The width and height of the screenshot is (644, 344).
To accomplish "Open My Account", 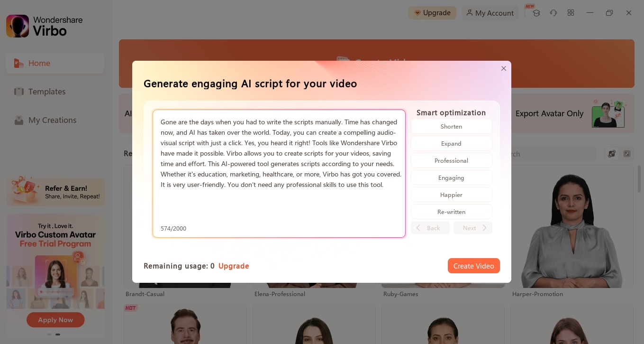I will [490, 13].
